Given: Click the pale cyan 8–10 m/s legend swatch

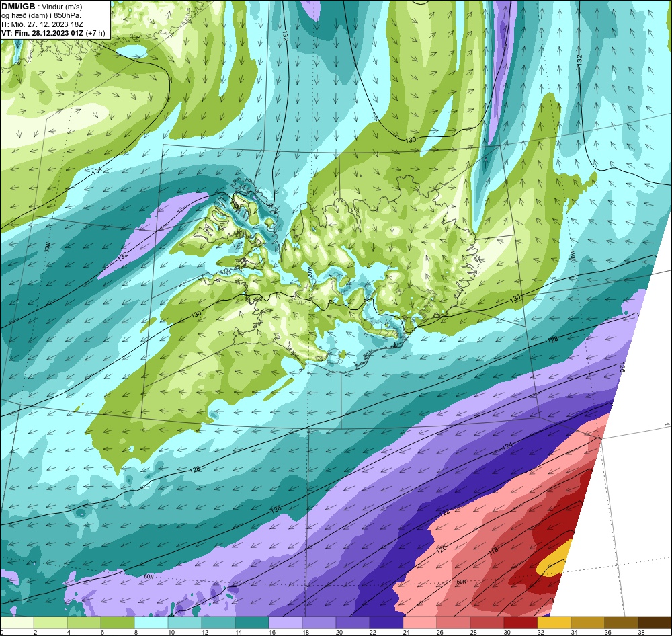Looking at the screenshot, I should click(x=151, y=622).
